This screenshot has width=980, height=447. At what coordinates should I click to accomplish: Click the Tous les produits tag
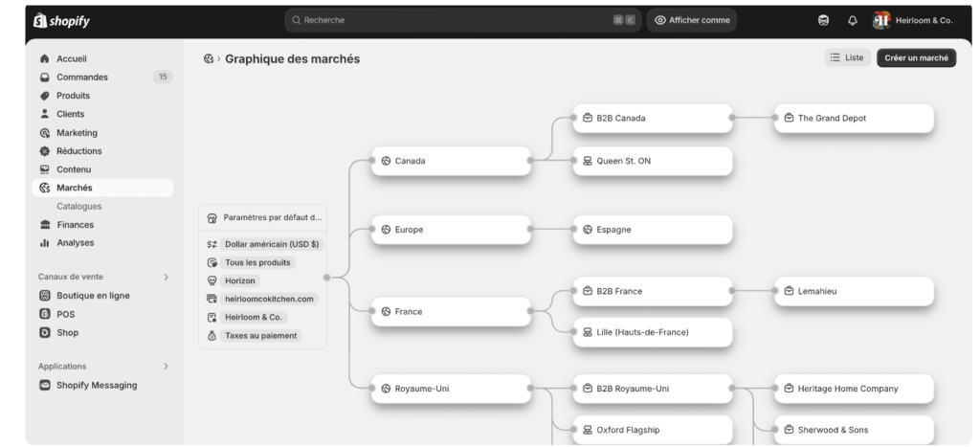pyautogui.click(x=257, y=262)
